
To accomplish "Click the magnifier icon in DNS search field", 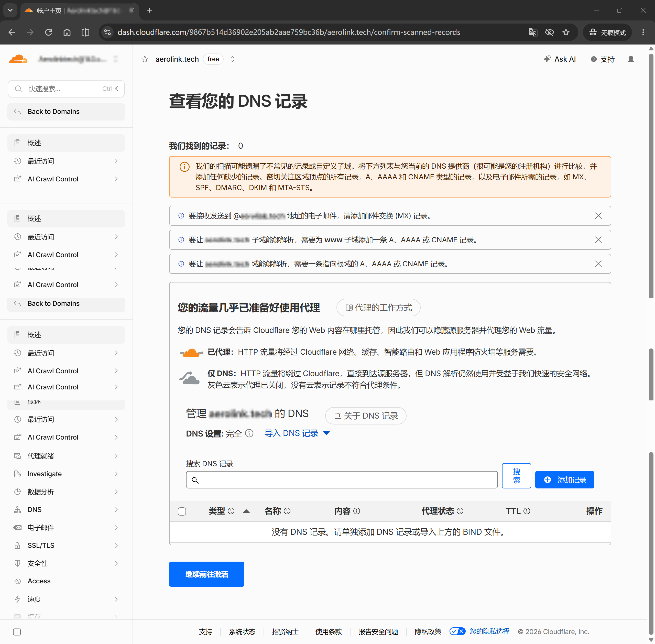I will pos(195,480).
